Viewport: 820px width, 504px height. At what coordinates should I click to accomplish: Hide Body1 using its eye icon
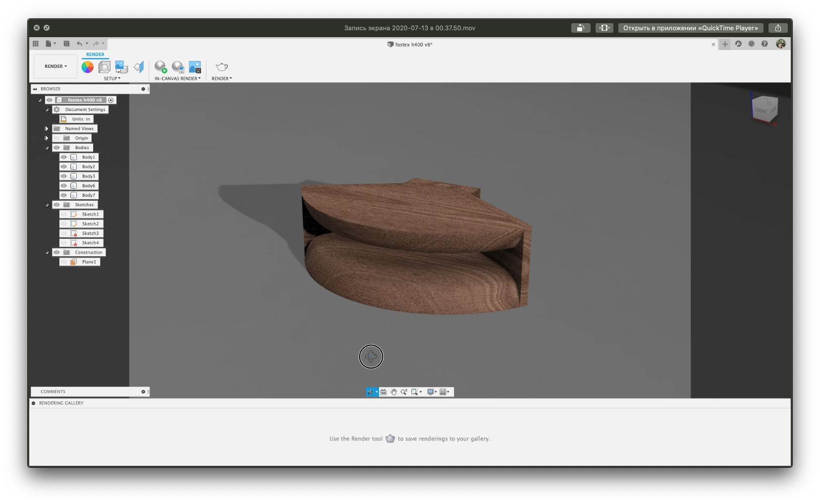tap(64, 157)
